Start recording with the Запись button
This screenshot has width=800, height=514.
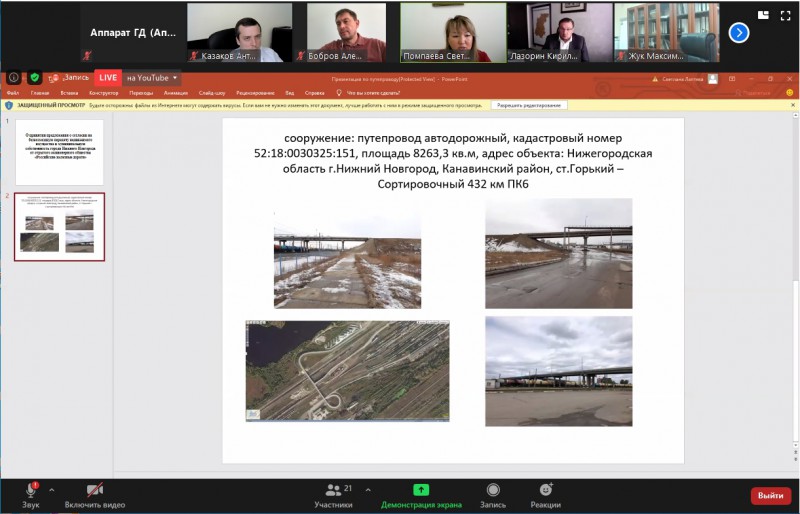coord(493,490)
